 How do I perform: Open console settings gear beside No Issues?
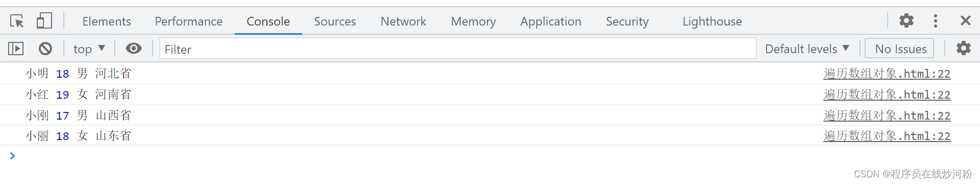[x=963, y=49]
